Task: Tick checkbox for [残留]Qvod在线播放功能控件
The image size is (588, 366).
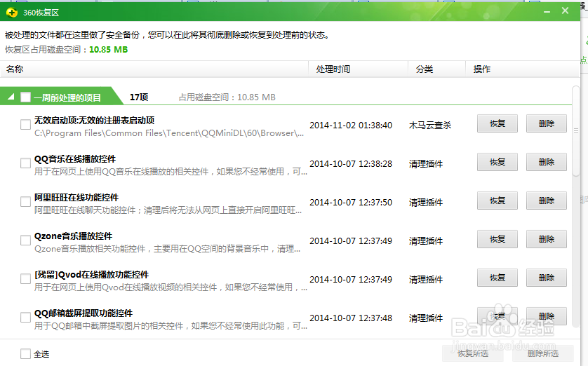Action: pos(25,279)
